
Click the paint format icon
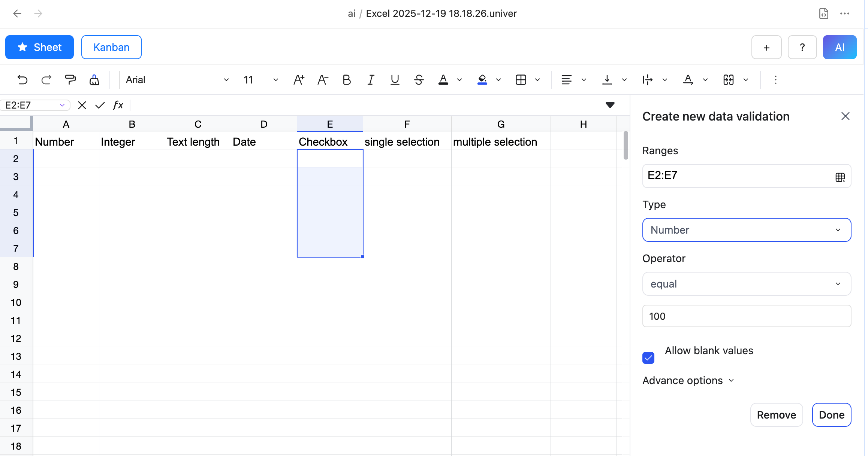click(x=70, y=80)
